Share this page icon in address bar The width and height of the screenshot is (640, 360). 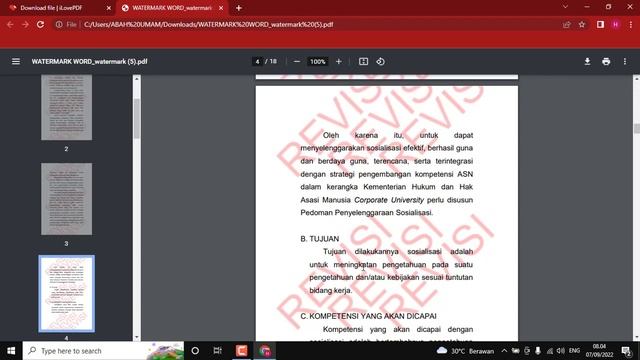(567, 24)
